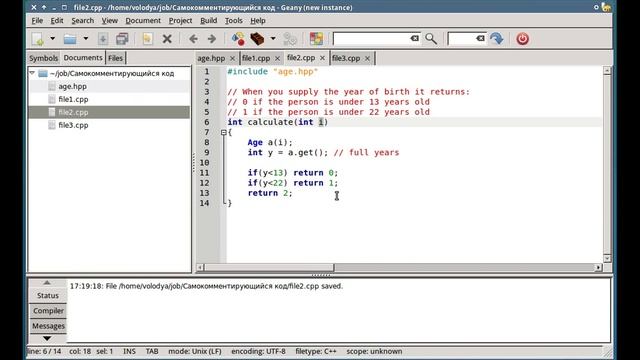
Task: Open the Search menu
Action: click(x=82, y=20)
